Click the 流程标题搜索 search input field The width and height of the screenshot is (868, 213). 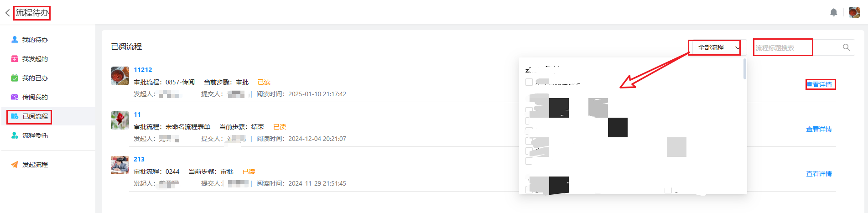coord(794,47)
